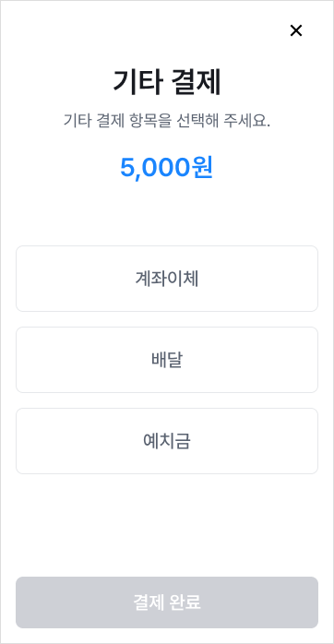Click the 기타 결제 title heading
Viewport: 334px width, 644px height.
pyautogui.click(x=167, y=82)
